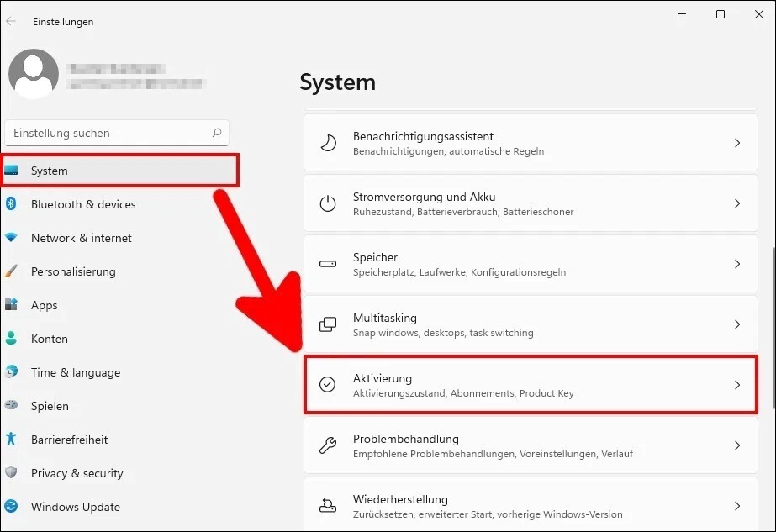
Task: Open the Network & internet settings
Action: [81, 238]
